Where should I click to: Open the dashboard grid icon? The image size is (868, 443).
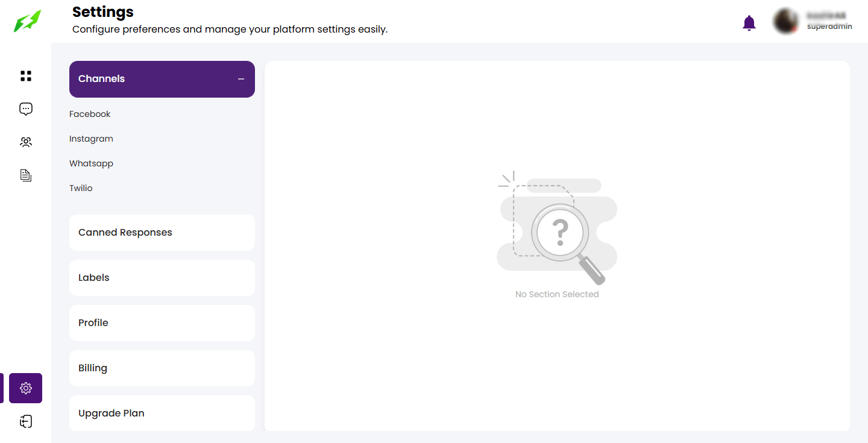click(26, 76)
